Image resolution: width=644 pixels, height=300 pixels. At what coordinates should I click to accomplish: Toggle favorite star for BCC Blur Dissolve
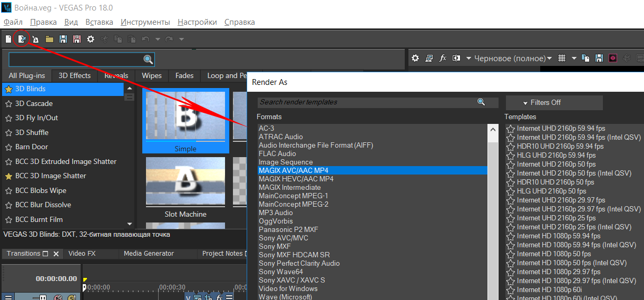point(8,205)
